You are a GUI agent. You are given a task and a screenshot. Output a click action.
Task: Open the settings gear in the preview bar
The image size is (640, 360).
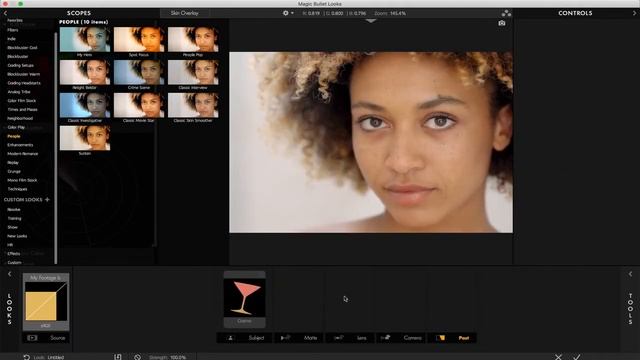coord(285,13)
